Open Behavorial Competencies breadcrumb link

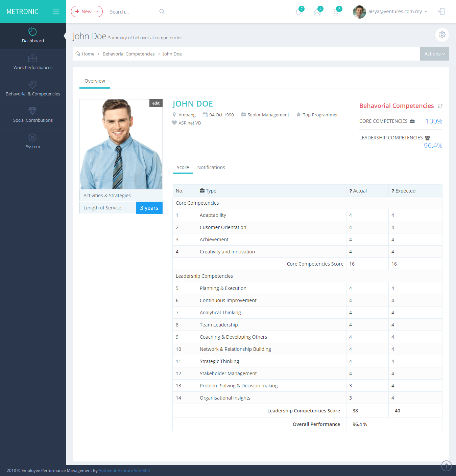[x=128, y=54]
